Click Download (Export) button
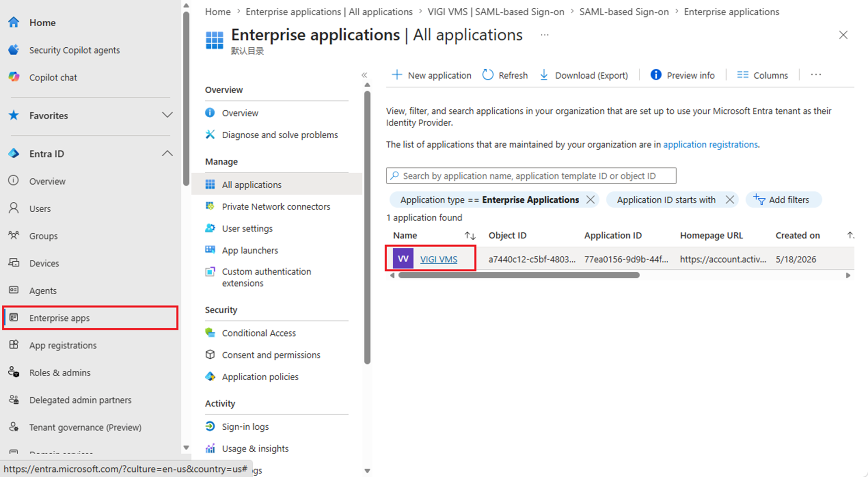The height and width of the screenshot is (477, 868). [x=584, y=75]
